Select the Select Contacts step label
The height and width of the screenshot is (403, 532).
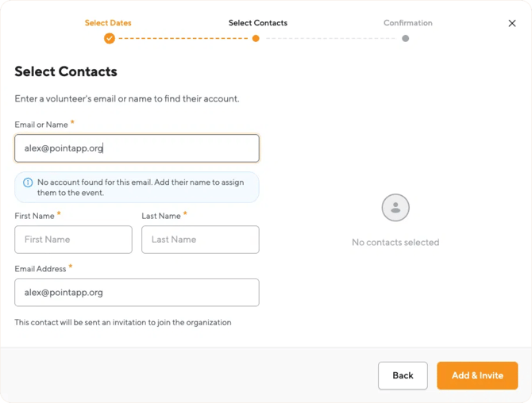point(258,23)
